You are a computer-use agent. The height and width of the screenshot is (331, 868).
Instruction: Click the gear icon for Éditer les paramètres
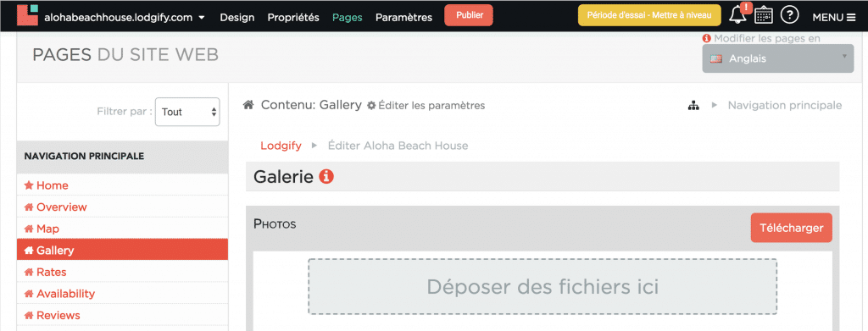click(x=371, y=106)
